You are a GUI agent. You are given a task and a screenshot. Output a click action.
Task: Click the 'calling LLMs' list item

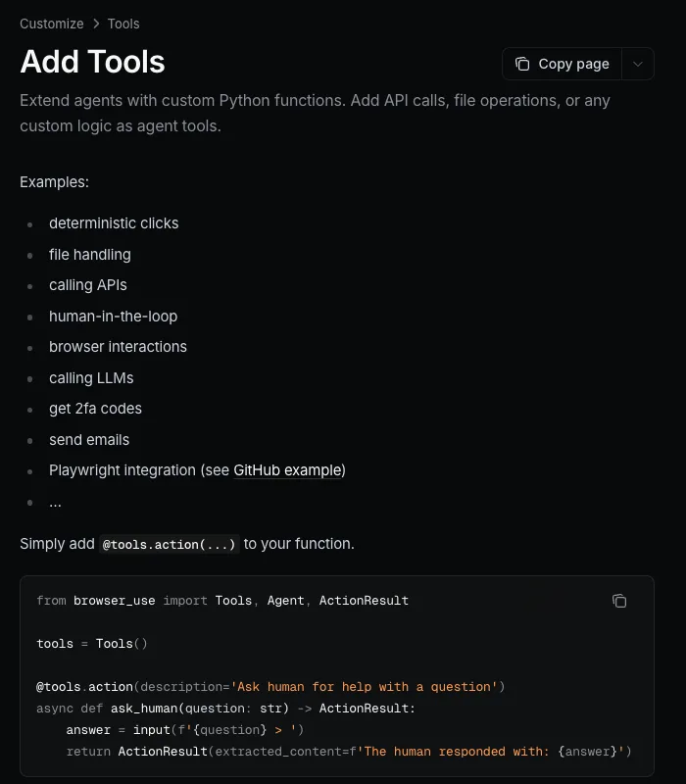(91, 378)
